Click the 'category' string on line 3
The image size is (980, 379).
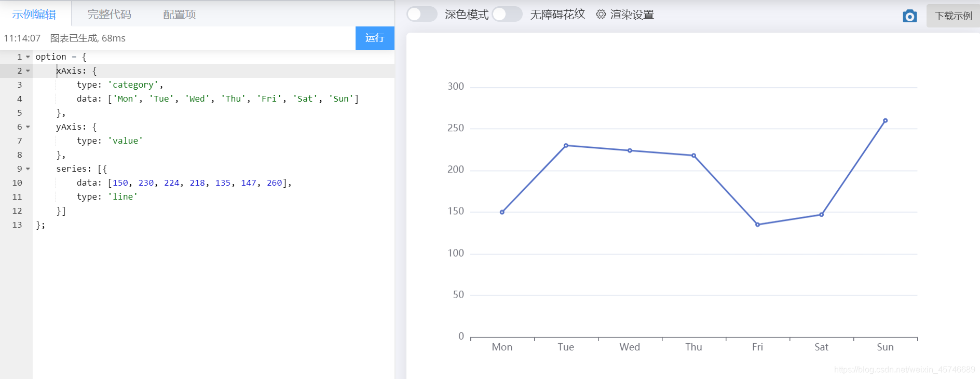[133, 85]
